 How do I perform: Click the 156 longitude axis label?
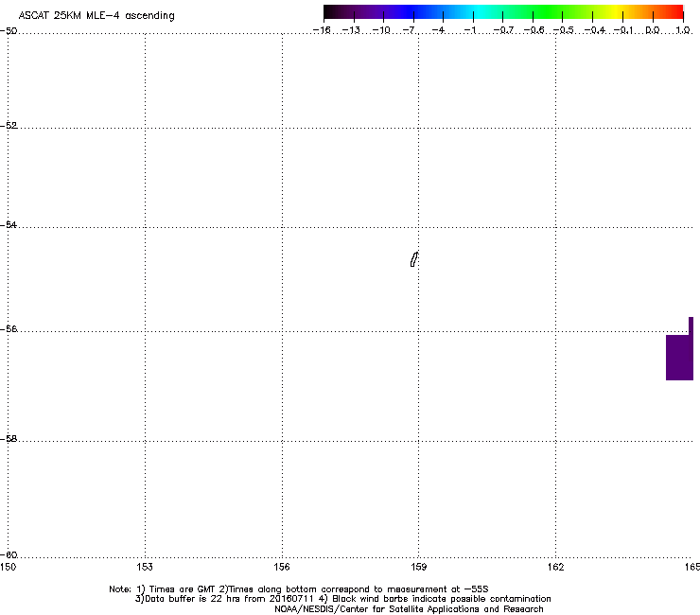coord(282,567)
